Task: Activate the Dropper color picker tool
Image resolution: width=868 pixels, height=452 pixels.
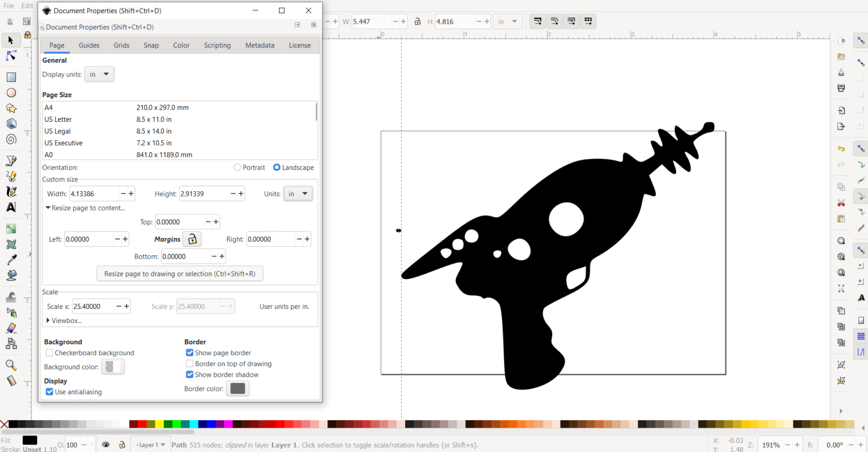Action: coord(10,260)
